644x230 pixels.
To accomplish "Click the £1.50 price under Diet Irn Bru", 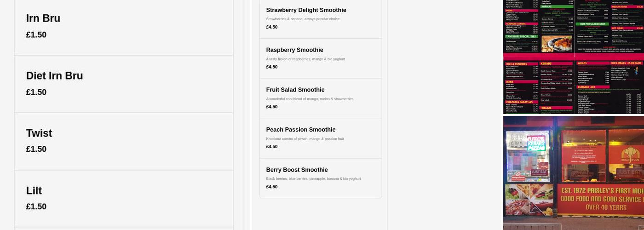I will tap(36, 92).
